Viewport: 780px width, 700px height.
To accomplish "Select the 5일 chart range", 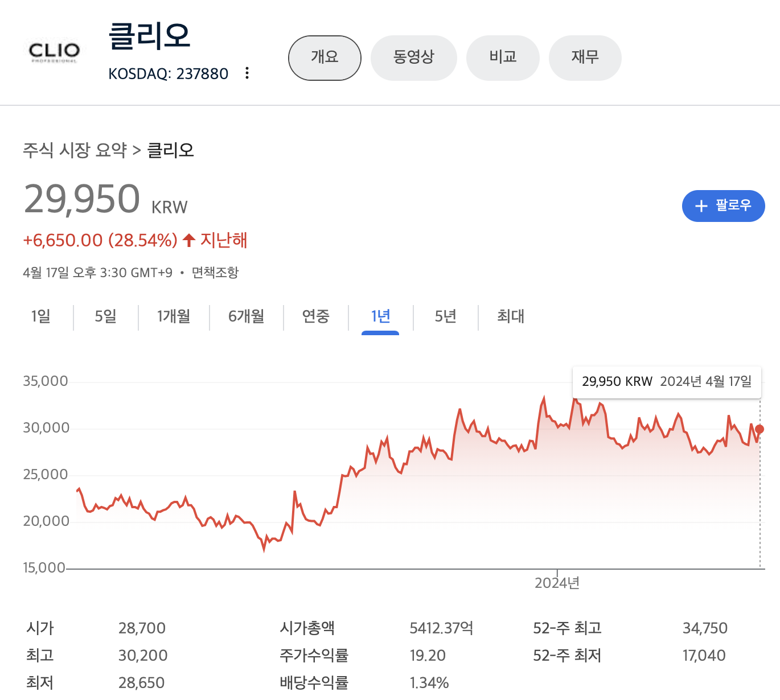I will point(105,316).
